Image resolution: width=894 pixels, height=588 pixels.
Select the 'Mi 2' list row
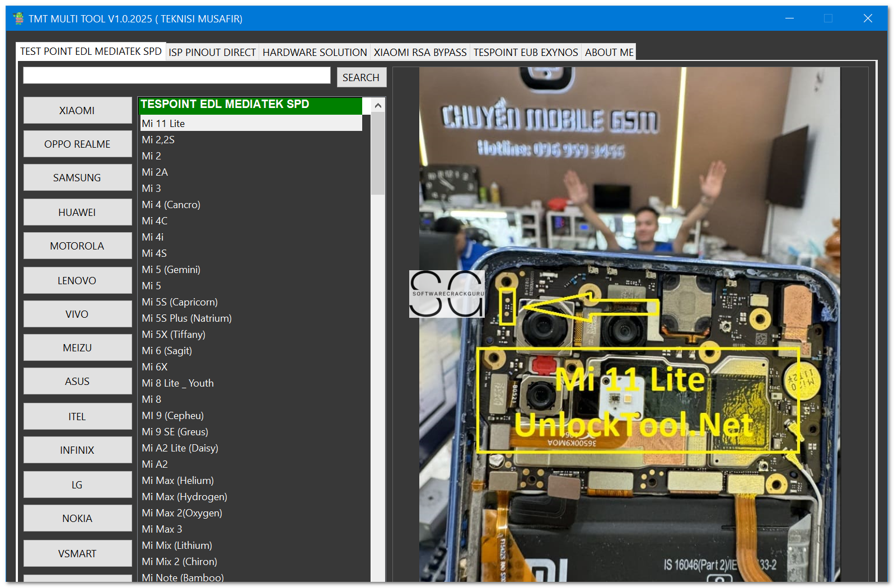[251, 156]
